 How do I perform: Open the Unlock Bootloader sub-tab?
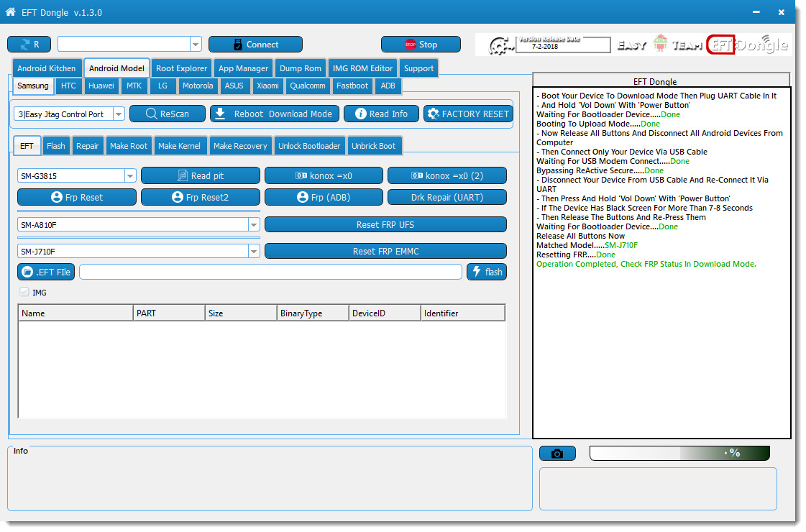point(309,146)
